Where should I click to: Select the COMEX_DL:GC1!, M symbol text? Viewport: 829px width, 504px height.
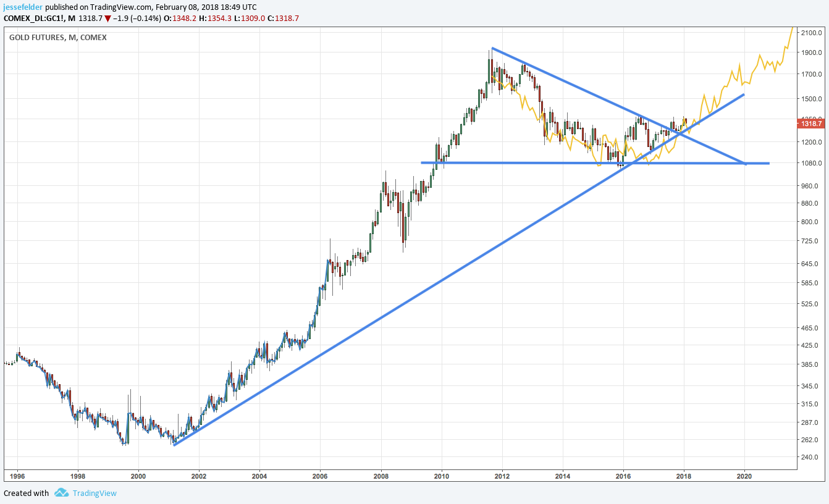(x=40, y=19)
